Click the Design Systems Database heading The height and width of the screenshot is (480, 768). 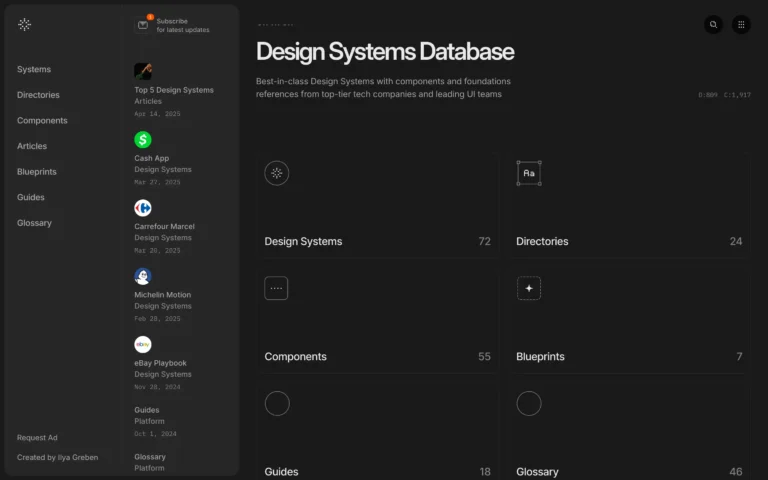pos(385,51)
